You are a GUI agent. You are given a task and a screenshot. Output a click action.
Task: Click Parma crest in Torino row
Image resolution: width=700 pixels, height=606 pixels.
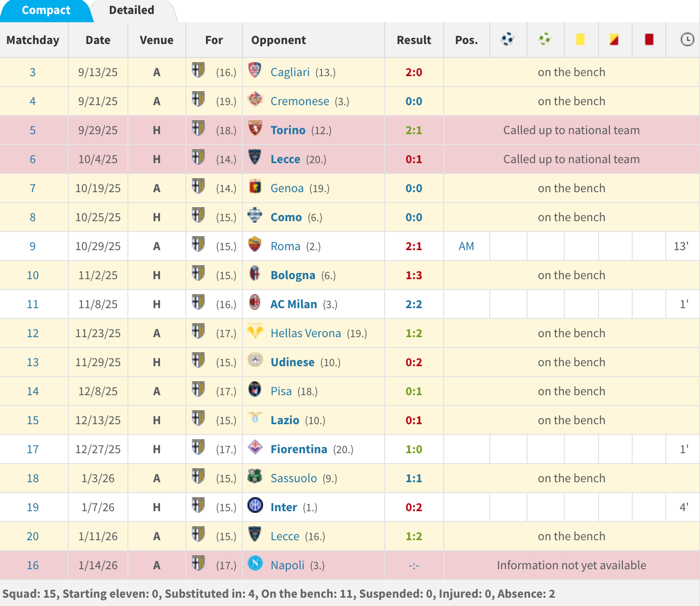(x=198, y=128)
